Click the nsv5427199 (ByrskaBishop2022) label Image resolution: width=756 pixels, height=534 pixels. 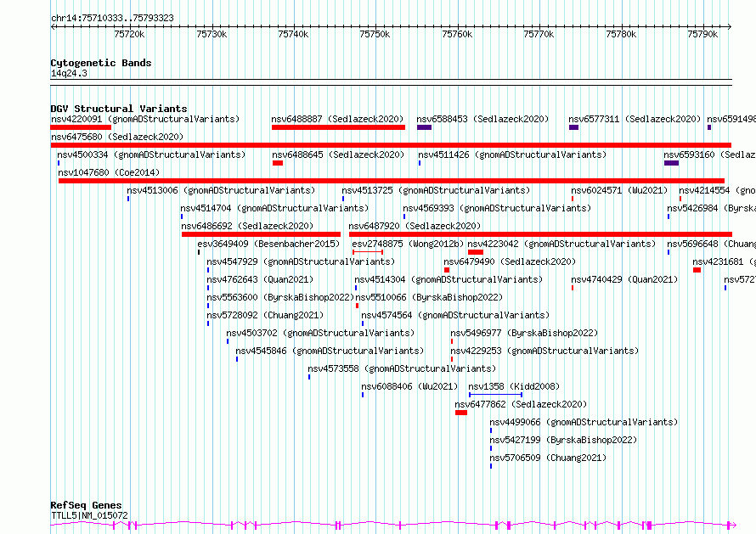tap(563, 440)
